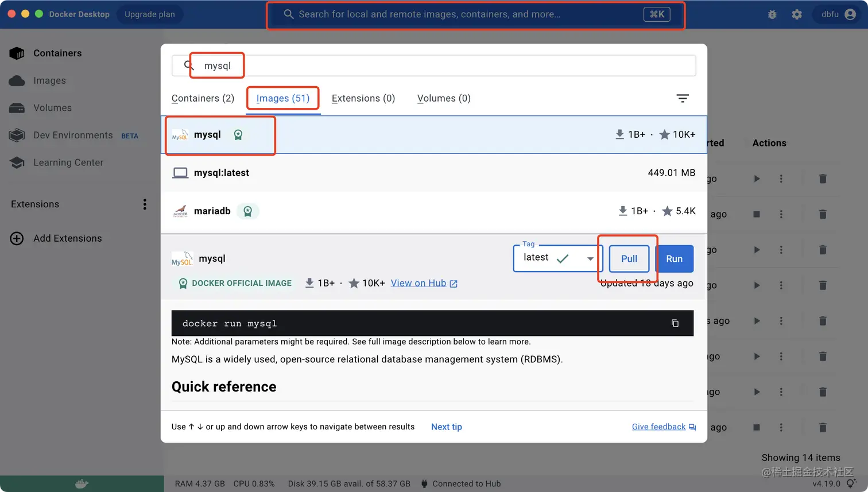Click the Showing 14 items text
The width and height of the screenshot is (868, 492).
[801, 458]
